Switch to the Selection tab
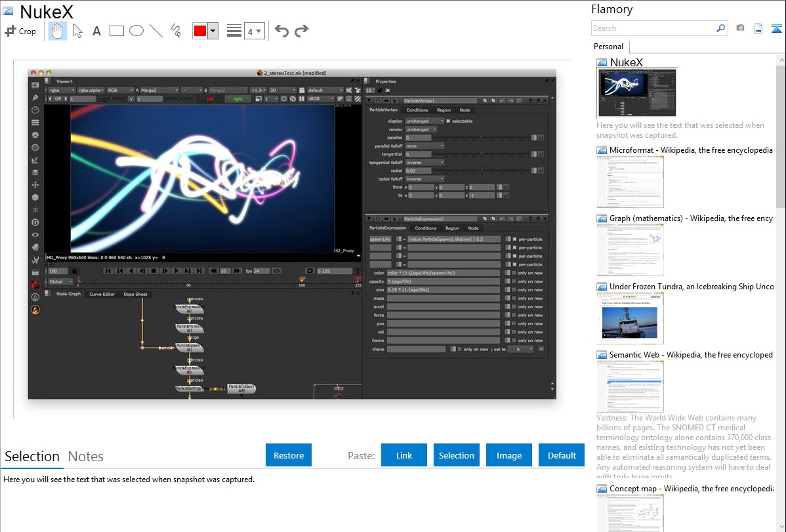The width and height of the screenshot is (786, 532). pyautogui.click(x=32, y=457)
